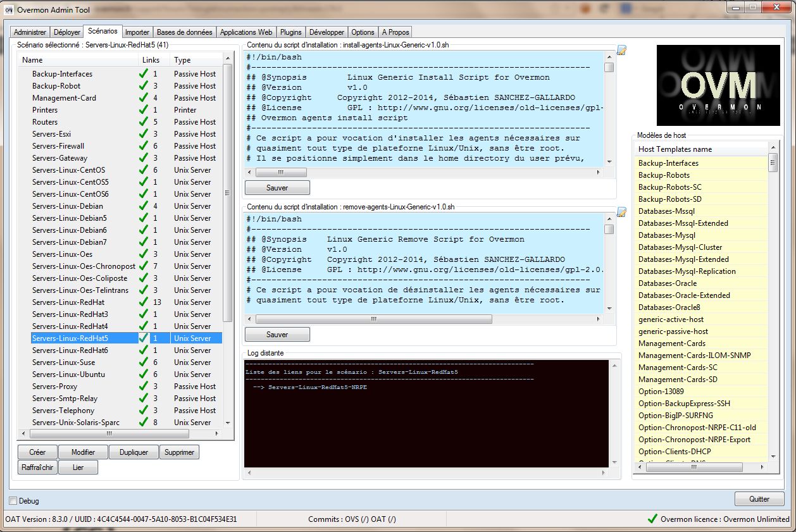The image size is (796, 532).
Task: Click green checkmark next to Printers
Action: [144, 110]
